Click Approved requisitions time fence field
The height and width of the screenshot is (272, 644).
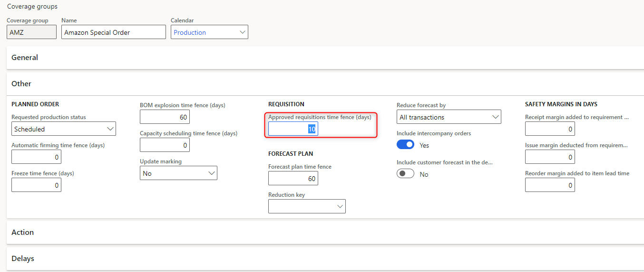[293, 129]
